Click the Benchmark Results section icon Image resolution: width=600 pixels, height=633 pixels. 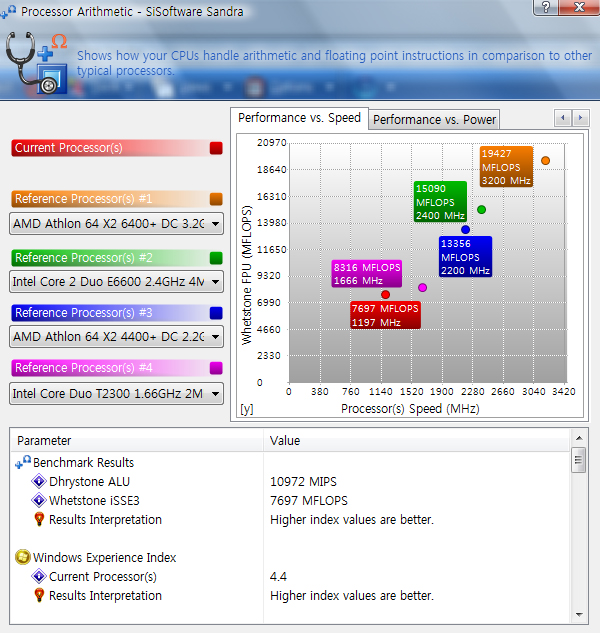tap(23, 462)
